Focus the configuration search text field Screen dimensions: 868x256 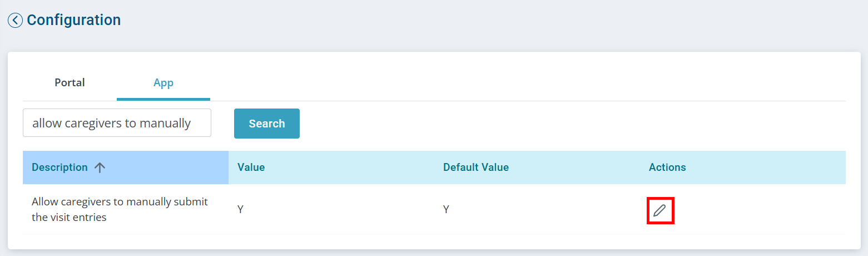pyautogui.click(x=117, y=123)
